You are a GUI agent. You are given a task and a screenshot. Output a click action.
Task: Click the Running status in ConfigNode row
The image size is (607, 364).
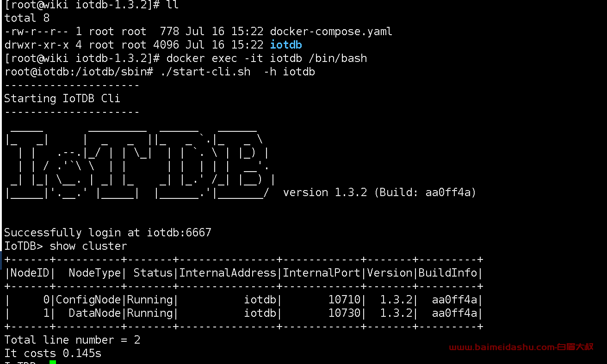click(x=150, y=300)
